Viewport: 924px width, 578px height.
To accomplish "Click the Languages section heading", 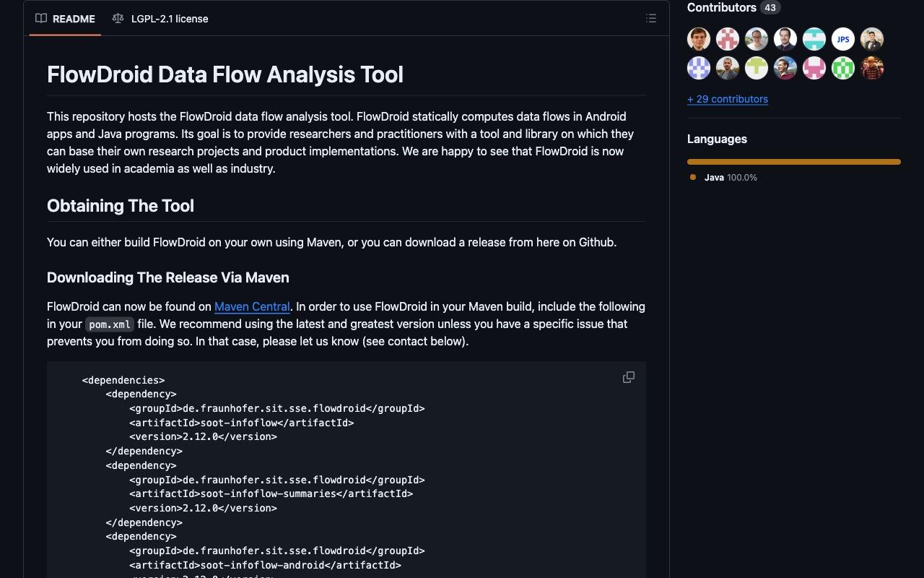I will 717,139.
